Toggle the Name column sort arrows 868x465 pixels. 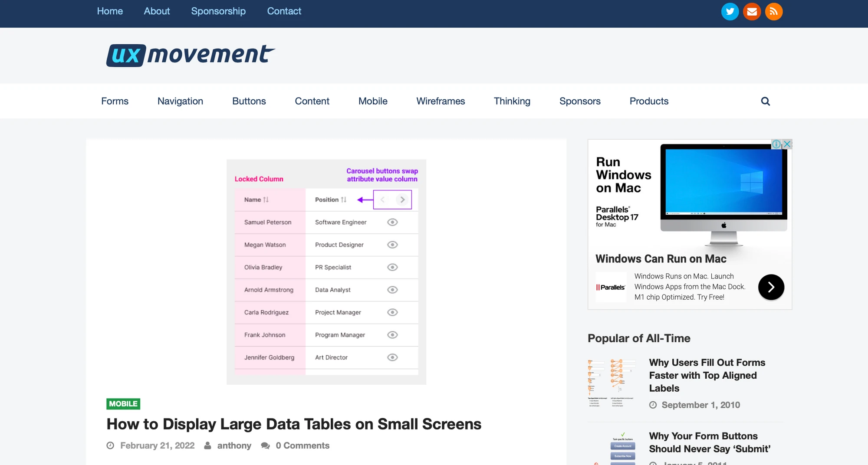[x=266, y=200]
